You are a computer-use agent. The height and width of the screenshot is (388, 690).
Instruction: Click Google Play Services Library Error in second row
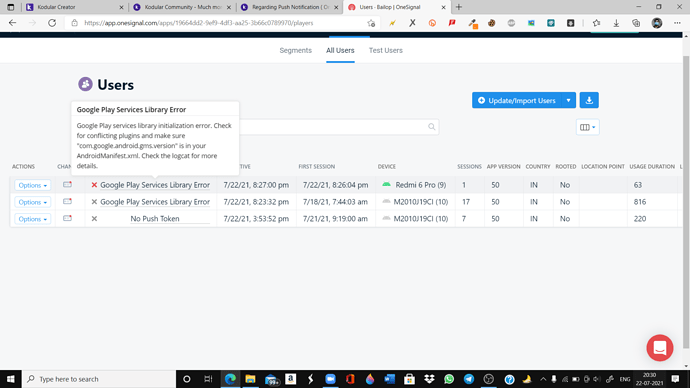point(155,201)
